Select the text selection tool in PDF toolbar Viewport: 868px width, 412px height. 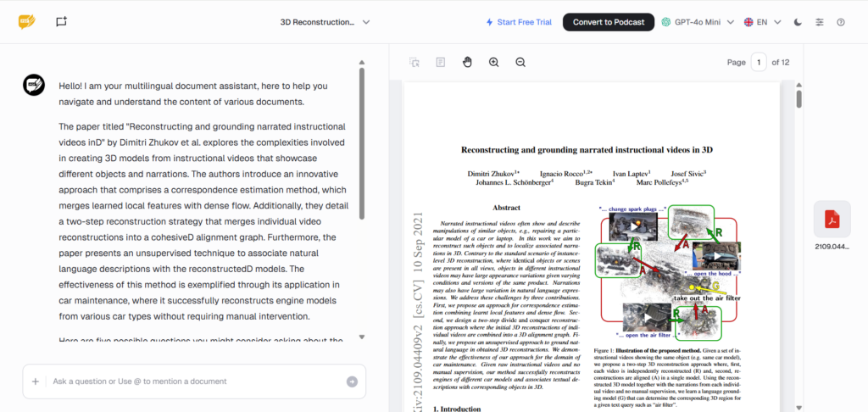440,62
